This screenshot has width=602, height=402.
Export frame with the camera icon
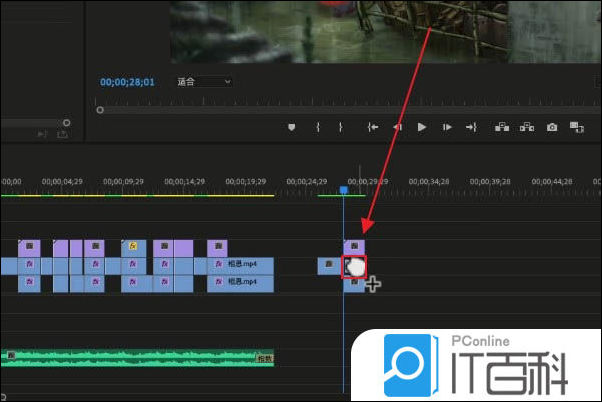pyautogui.click(x=552, y=127)
